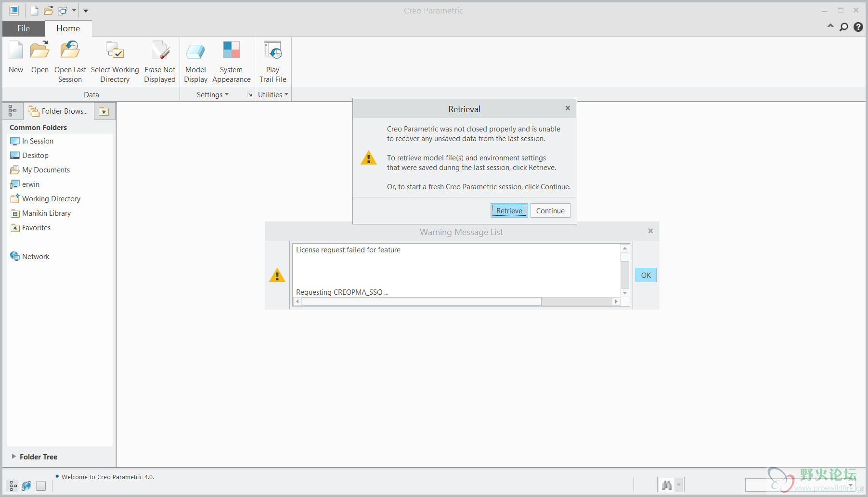Click the New file icon in ribbon
This screenshot has width=868, height=497.
(x=16, y=51)
